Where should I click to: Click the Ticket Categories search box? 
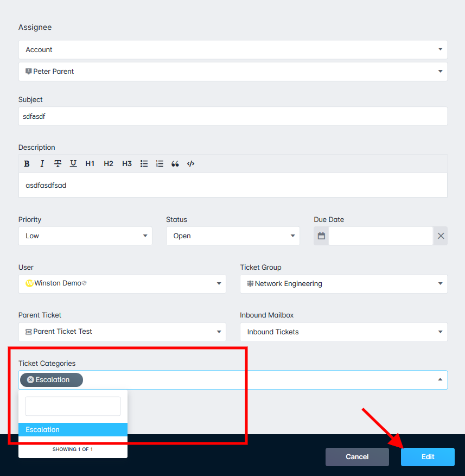click(x=73, y=406)
